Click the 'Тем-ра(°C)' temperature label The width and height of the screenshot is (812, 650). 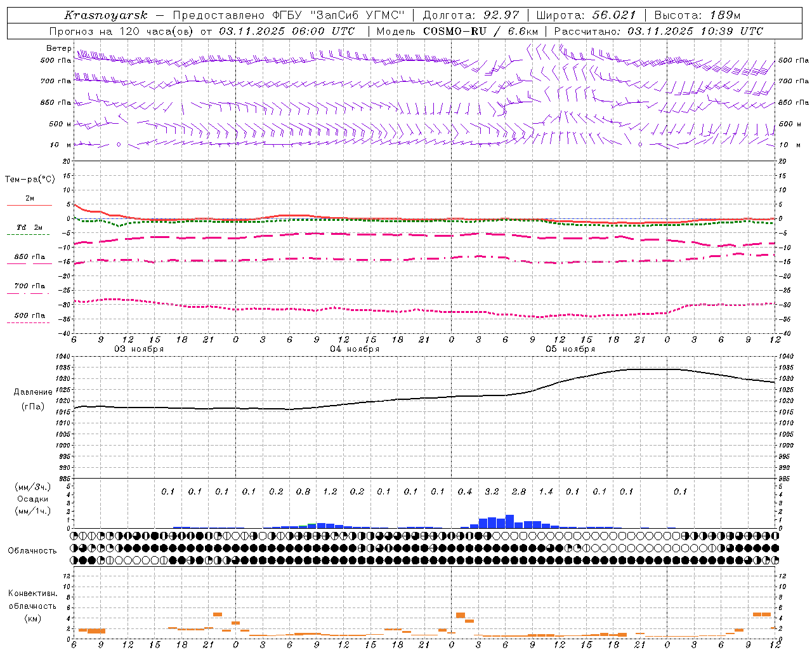point(30,180)
